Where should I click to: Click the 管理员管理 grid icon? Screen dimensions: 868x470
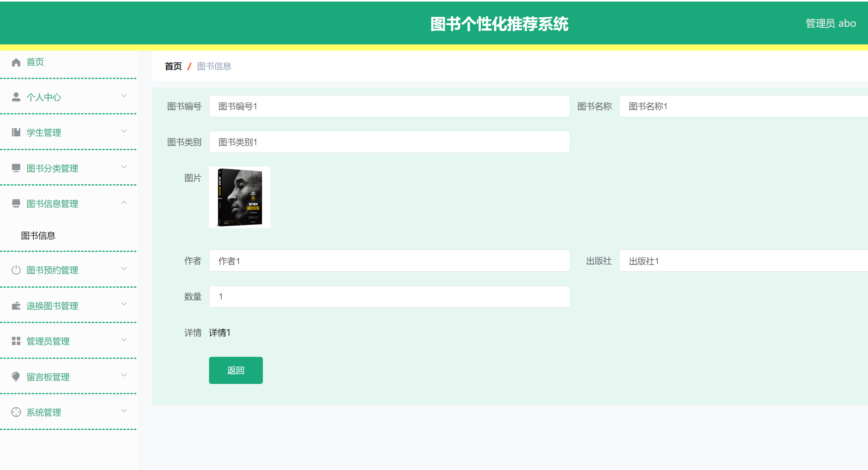tap(16, 341)
